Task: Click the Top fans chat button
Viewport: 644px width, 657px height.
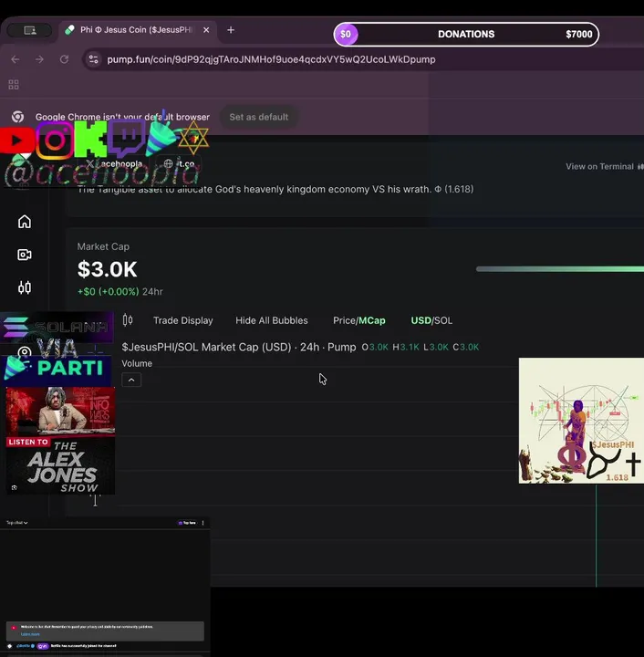Action: 187,523
